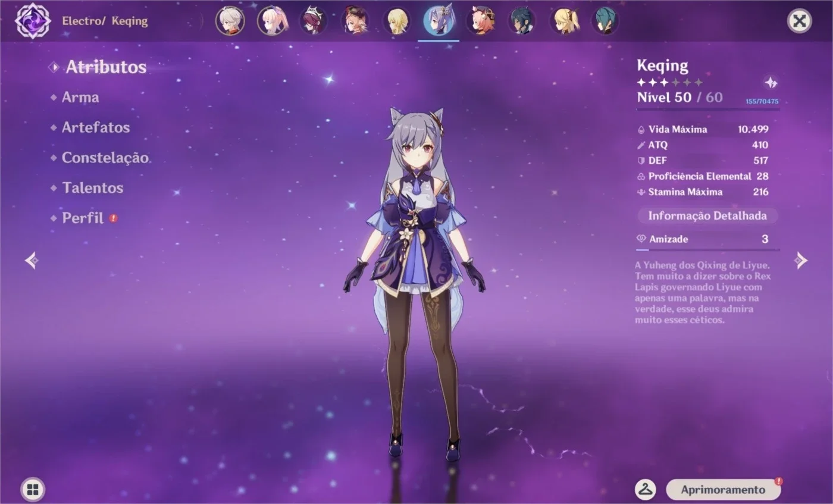
Task: Click the friendship progress bar under Amizade
Action: (x=708, y=250)
